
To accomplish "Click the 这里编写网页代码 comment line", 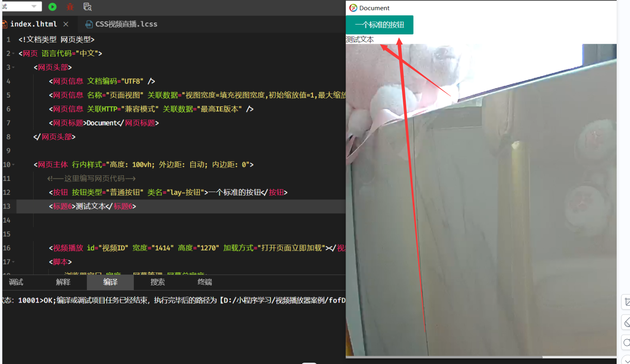I will (x=91, y=178).
